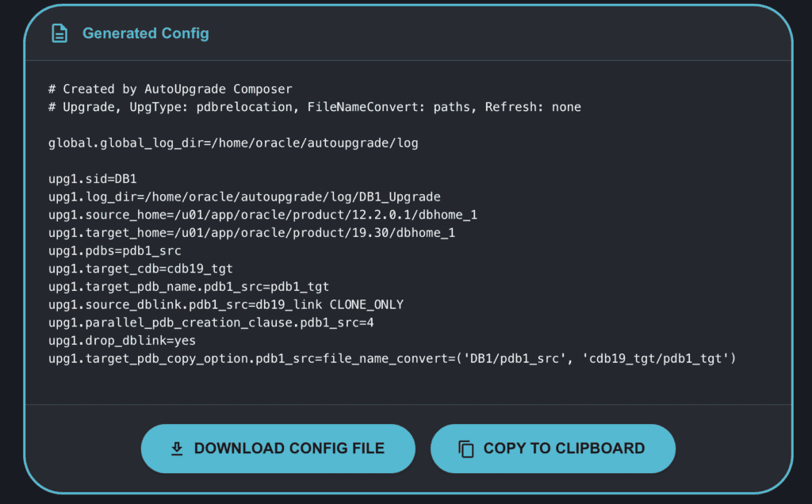Click the global.global_log_dir line

(233, 143)
